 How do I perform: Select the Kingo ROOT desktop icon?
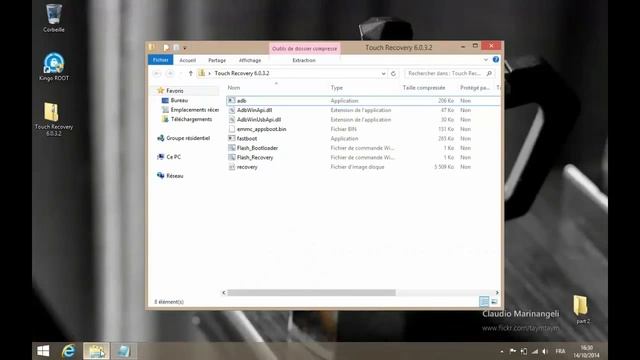tap(53, 67)
